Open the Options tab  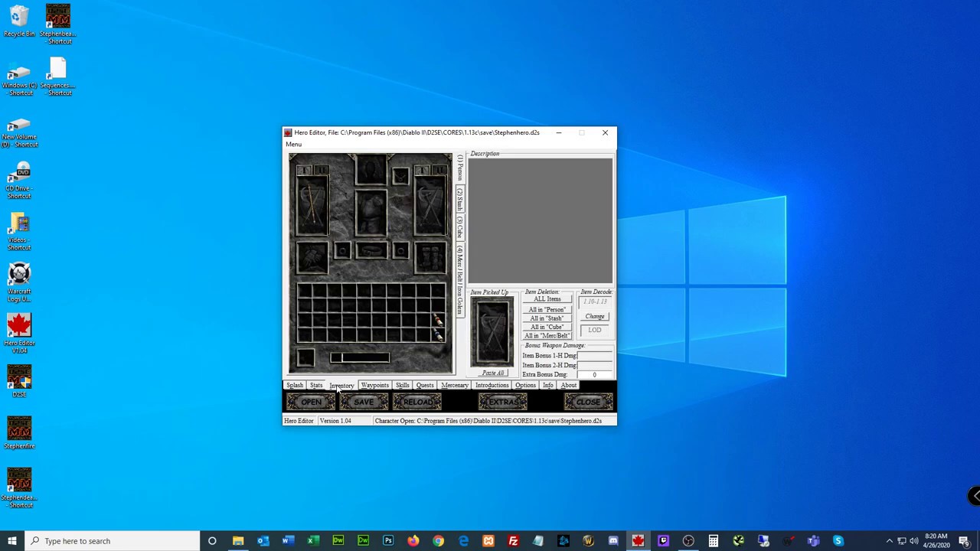[x=525, y=385]
